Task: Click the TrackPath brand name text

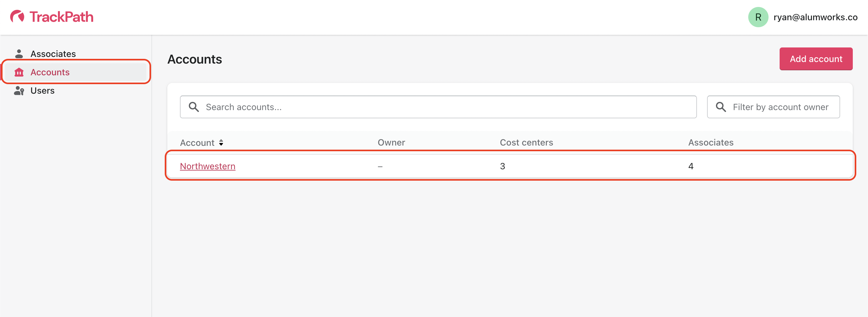Action: (61, 17)
